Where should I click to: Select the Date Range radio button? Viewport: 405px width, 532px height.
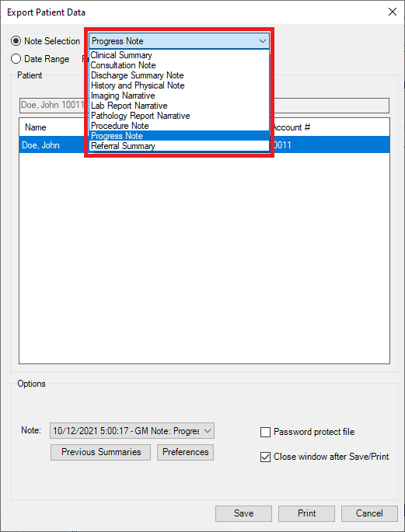(x=16, y=59)
